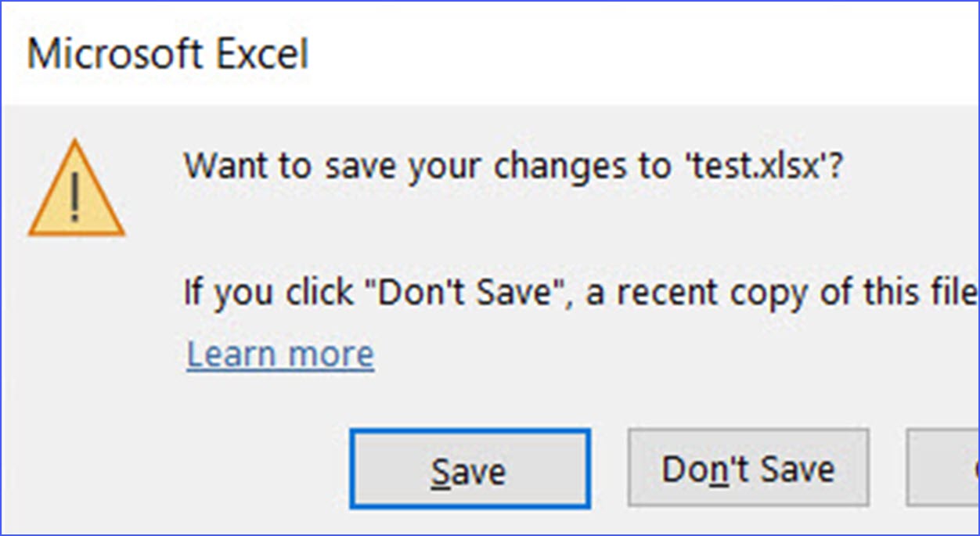
Task: Click the 'Want to save your changes' message
Action: click(x=513, y=167)
